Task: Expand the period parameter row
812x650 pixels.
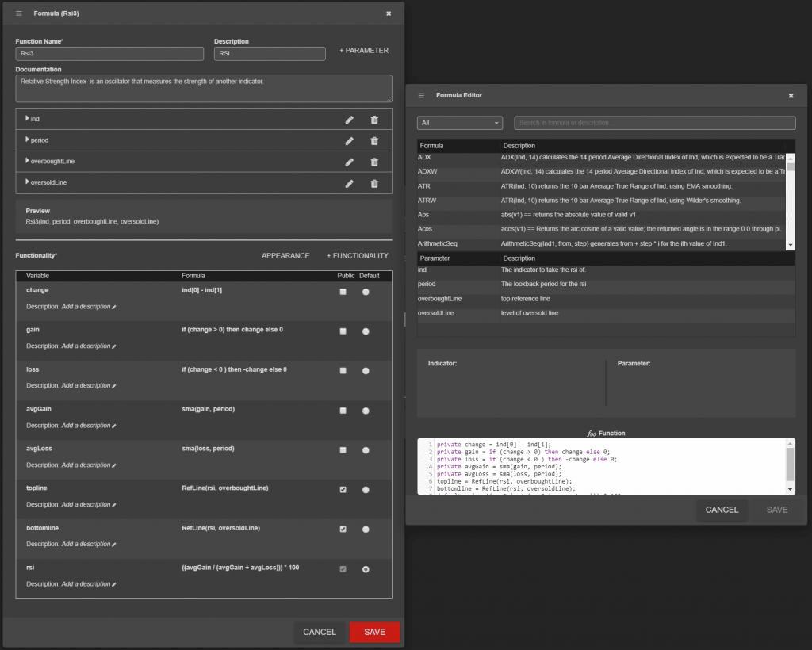Action: tap(27, 140)
